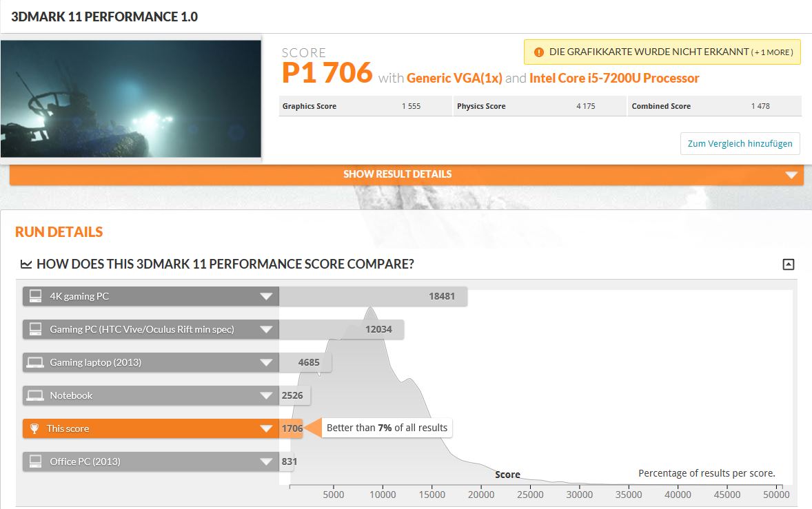
Task: Click the 4685 score bar
Action: click(305, 362)
